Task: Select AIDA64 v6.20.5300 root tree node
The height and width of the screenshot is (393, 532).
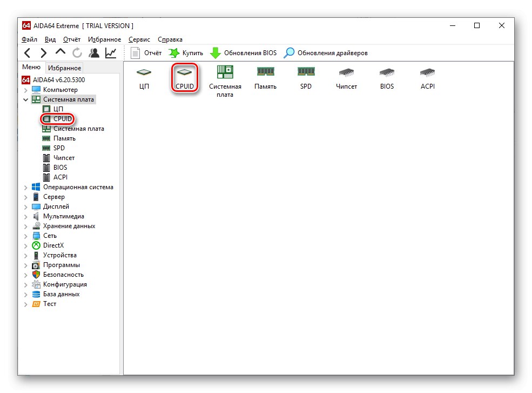Action: pyautogui.click(x=53, y=80)
